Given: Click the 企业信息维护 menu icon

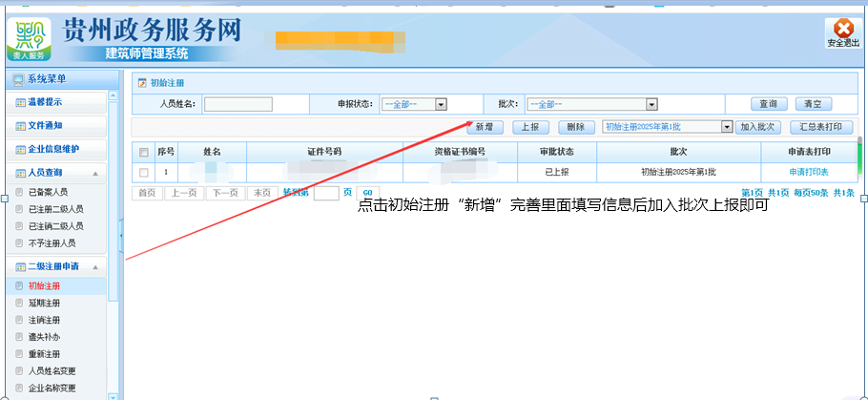Looking at the screenshot, I should (21, 150).
